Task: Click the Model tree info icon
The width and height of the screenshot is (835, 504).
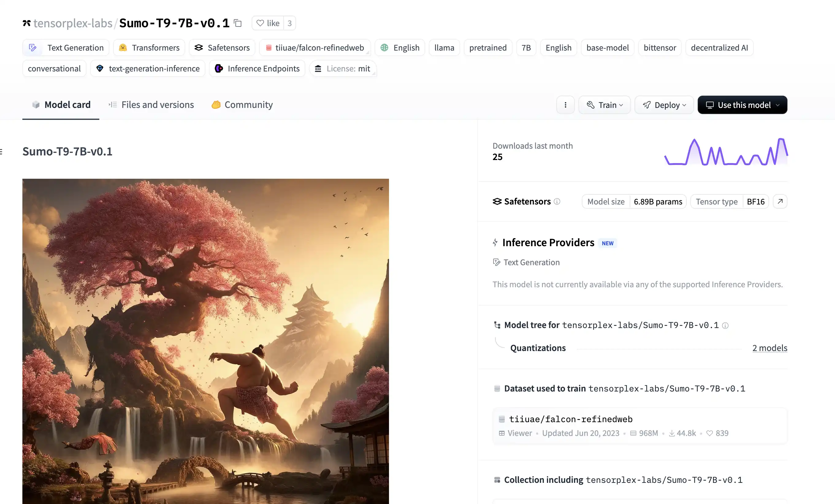Action: 725,325
